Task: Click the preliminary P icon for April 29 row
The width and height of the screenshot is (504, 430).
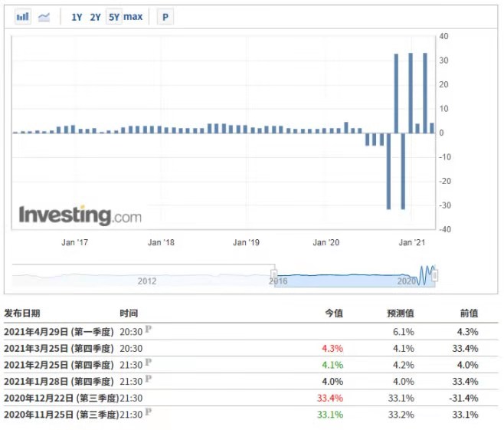Action: 148,329
